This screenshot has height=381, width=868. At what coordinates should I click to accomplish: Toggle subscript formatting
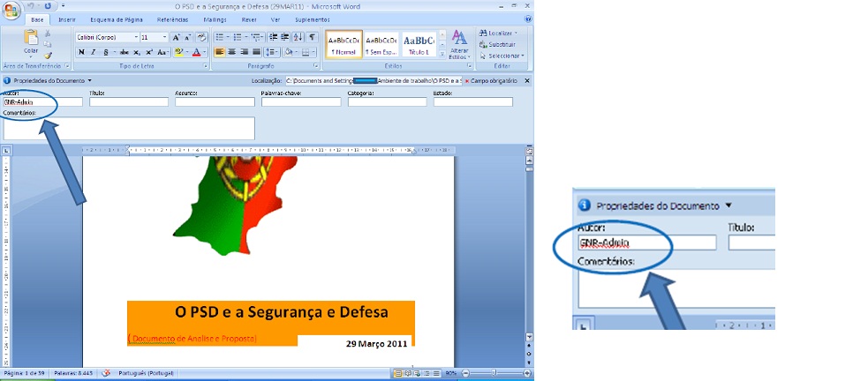[x=138, y=52]
